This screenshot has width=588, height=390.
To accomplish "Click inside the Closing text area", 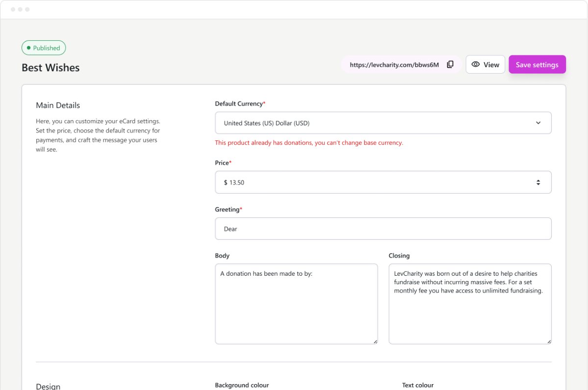I will point(470,304).
